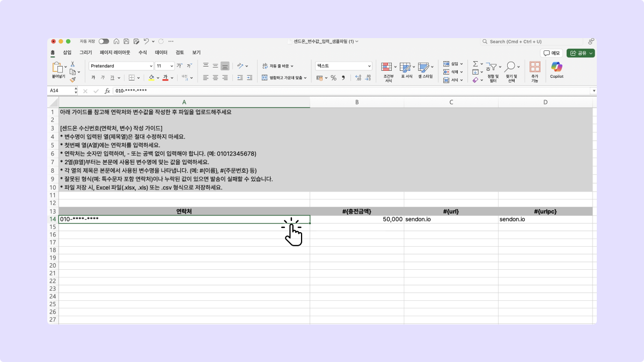Image resolution: width=644 pixels, height=362 pixels.
Task: Click the 메모 comments button
Action: point(552,53)
